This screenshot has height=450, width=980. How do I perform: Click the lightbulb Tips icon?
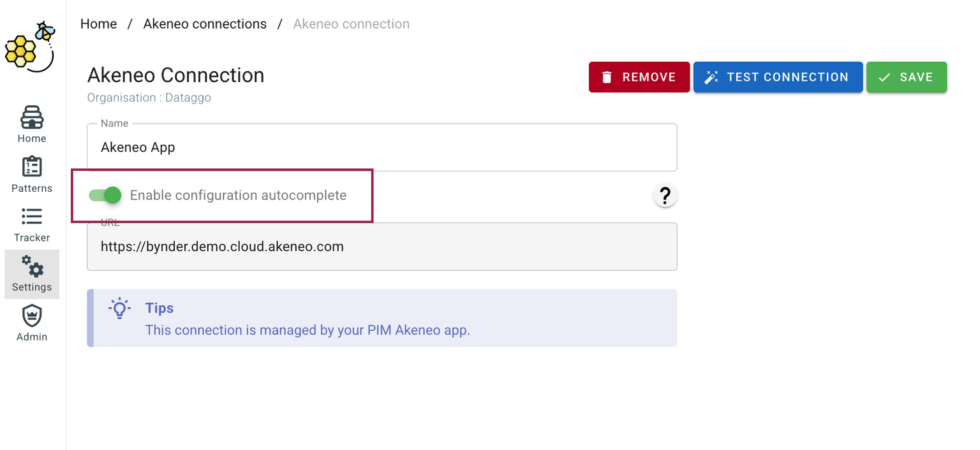click(119, 308)
